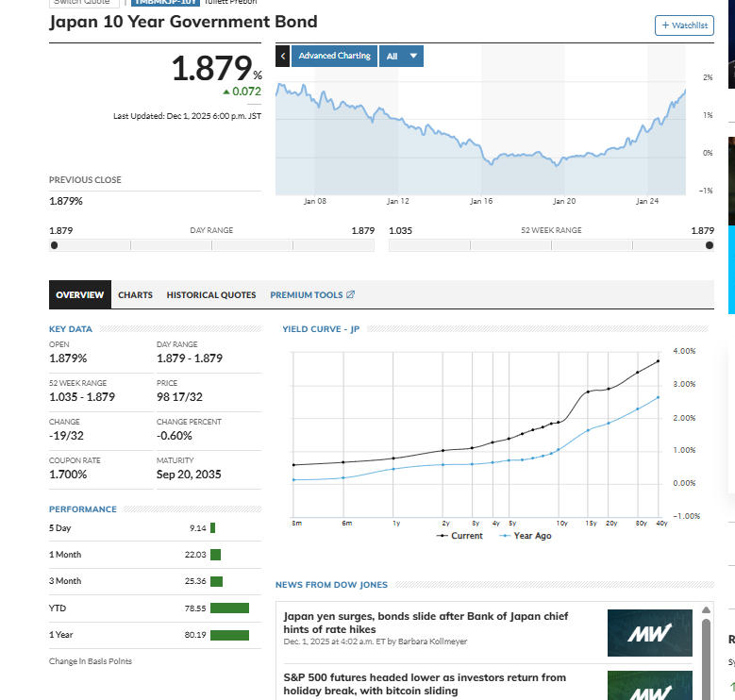Expand the All time range dropdown

(x=401, y=56)
